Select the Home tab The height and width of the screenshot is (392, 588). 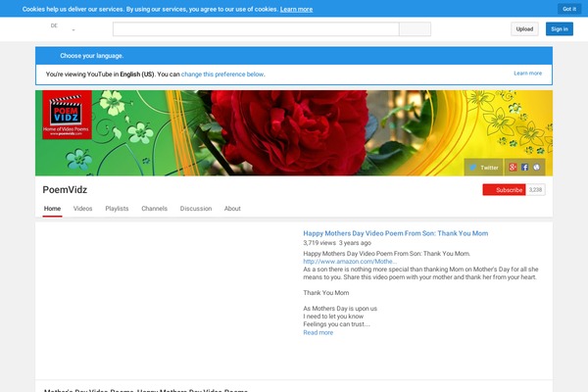point(52,209)
